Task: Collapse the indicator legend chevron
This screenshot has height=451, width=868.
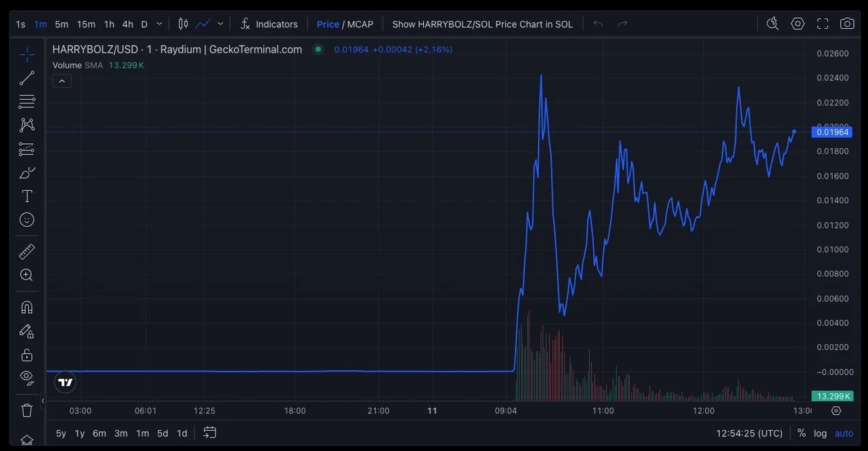Action: point(62,81)
